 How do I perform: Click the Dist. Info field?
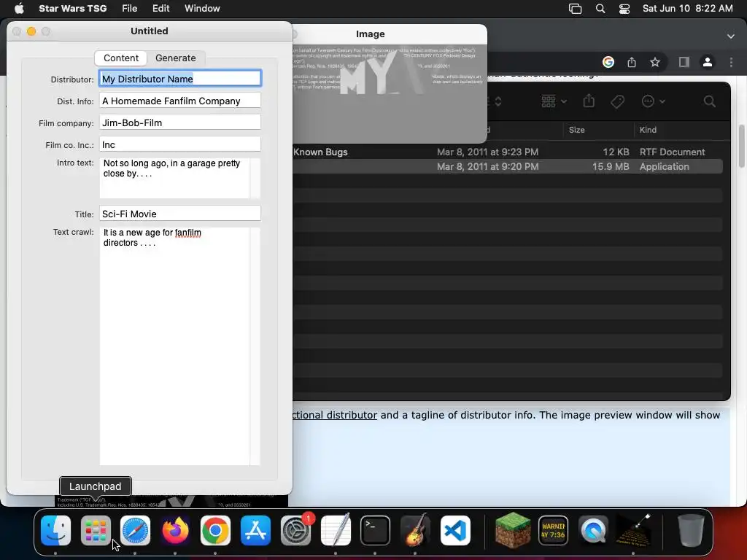tap(180, 101)
